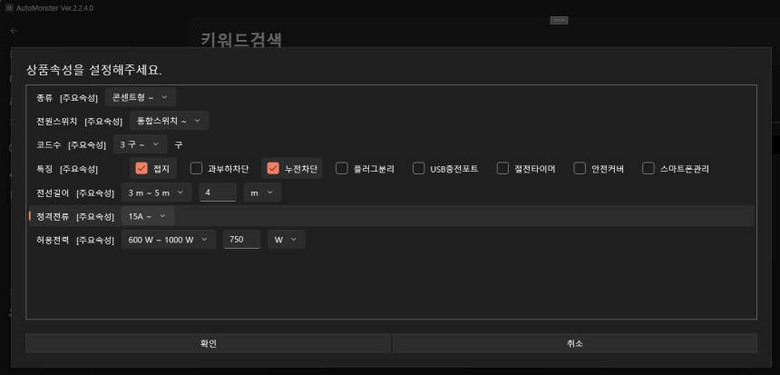The image size is (780, 375).
Task: Expand the 정격전류 dropdown showing 15A
Action: 148,216
